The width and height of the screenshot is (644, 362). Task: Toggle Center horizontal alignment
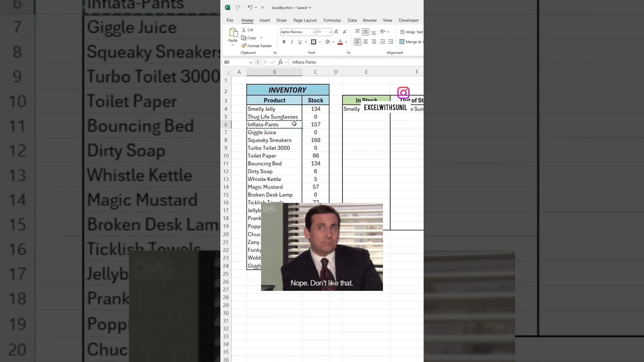(x=365, y=42)
